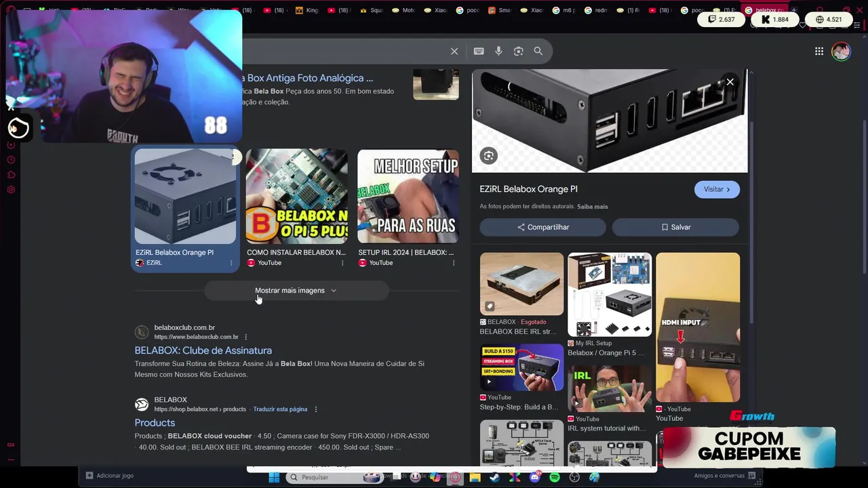Visit the EZiRL Belabox Orange PI page
This screenshot has width=868, height=488.
tap(717, 190)
